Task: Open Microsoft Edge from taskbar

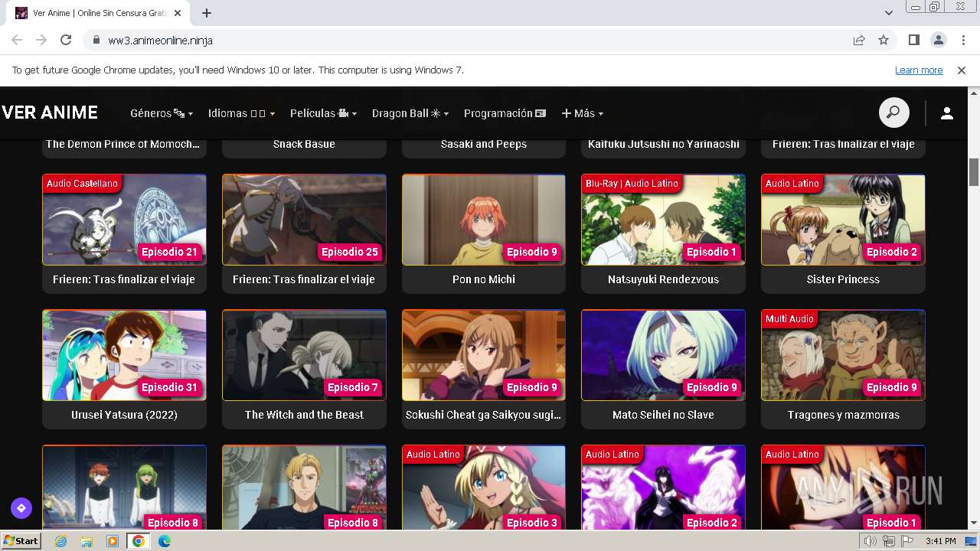Action: (x=164, y=541)
